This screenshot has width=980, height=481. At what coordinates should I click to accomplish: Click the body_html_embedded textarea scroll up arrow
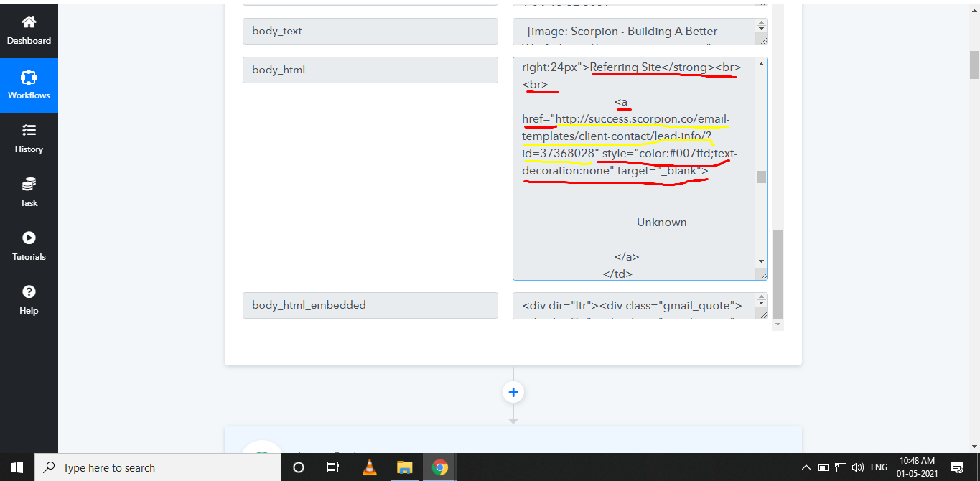pyautogui.click(x=761, y=298)
